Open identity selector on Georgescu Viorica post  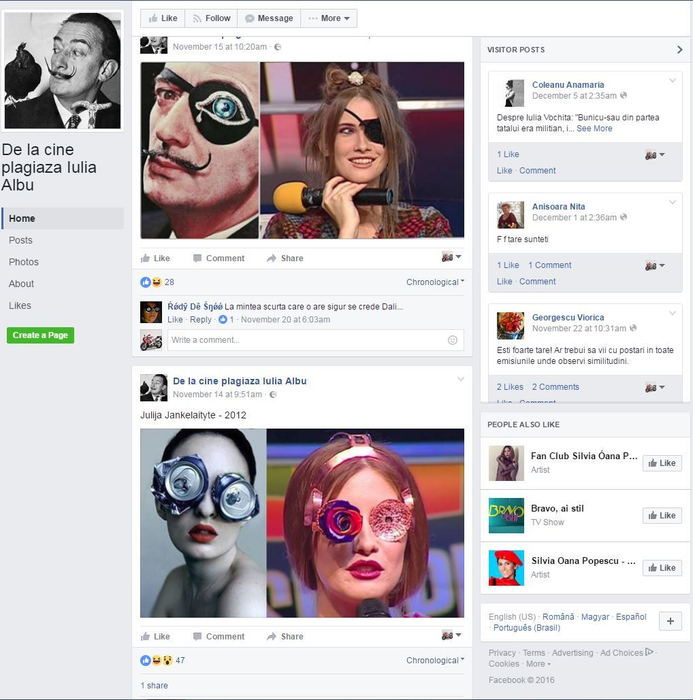(x=655, y=388)
